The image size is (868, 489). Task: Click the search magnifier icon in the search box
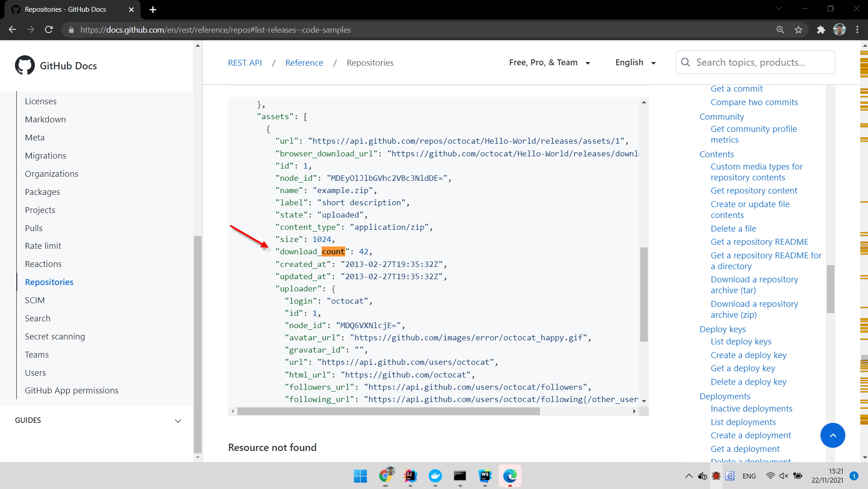click(x=686, y=62)
